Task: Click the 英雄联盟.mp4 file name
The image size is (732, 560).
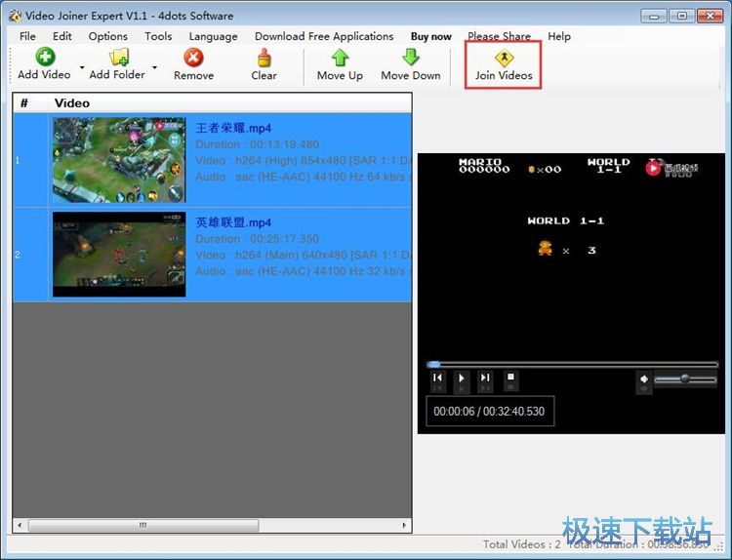Action: pos(233,222)
